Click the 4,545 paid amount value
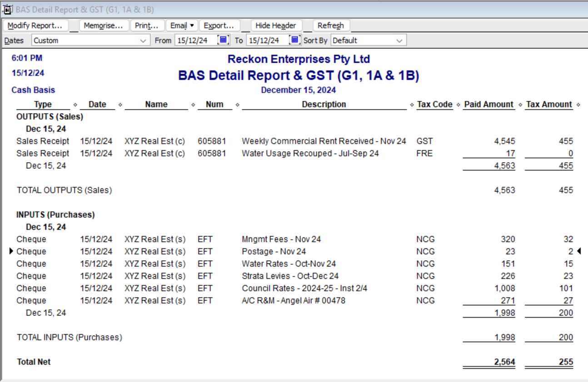The width and height of the screenshot is (588, 382). point(505,141)
